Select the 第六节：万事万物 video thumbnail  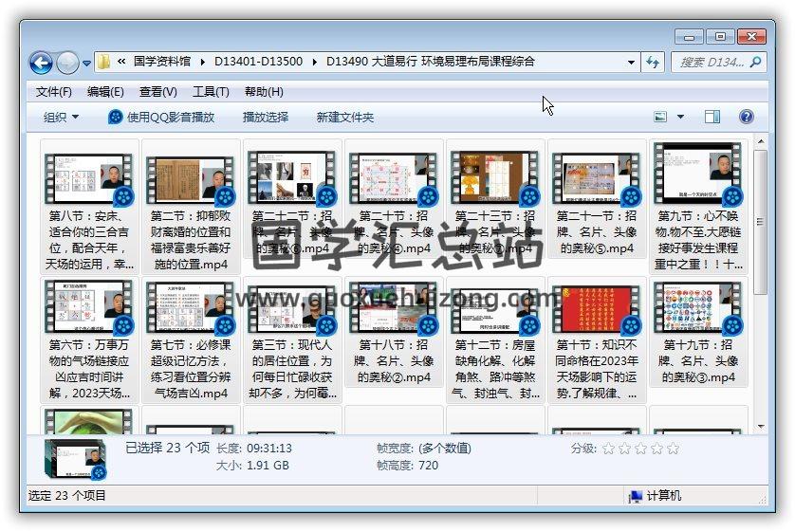89,306
